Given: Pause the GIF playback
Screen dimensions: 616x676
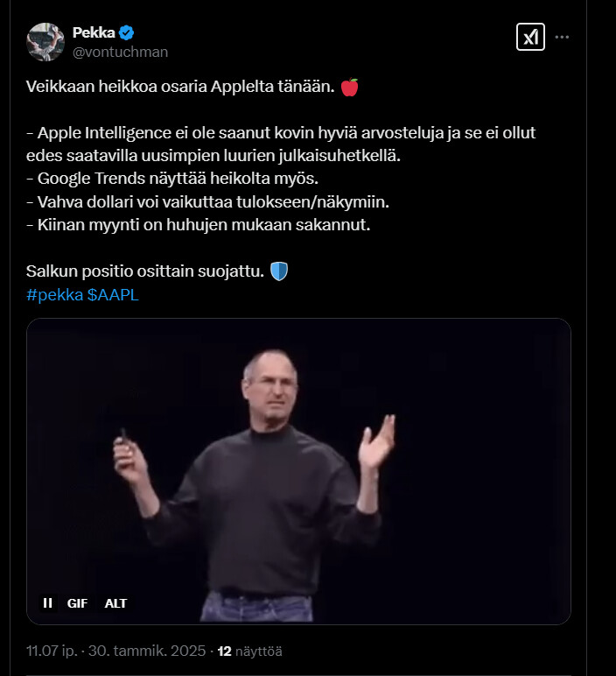Looking at the screenshot, I should [48, 602].
